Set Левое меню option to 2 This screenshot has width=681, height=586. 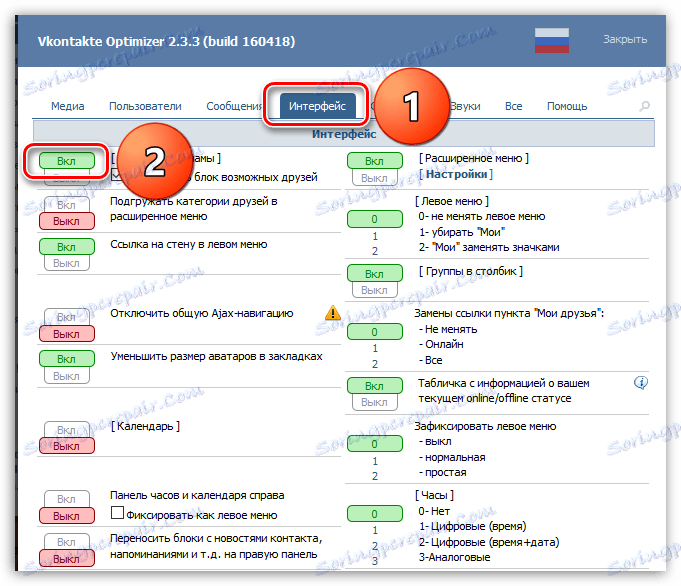tap(375, 251)
